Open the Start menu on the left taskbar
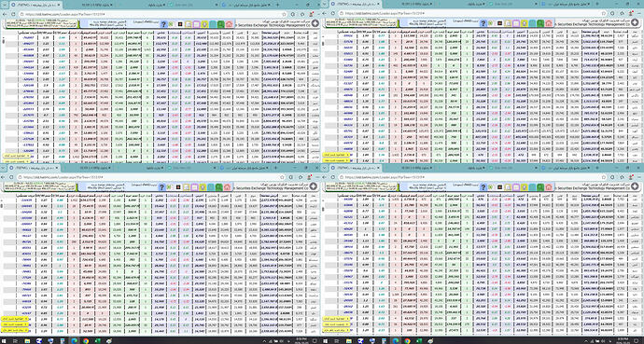This screenshot has height=344, width=644. point(4,340)
